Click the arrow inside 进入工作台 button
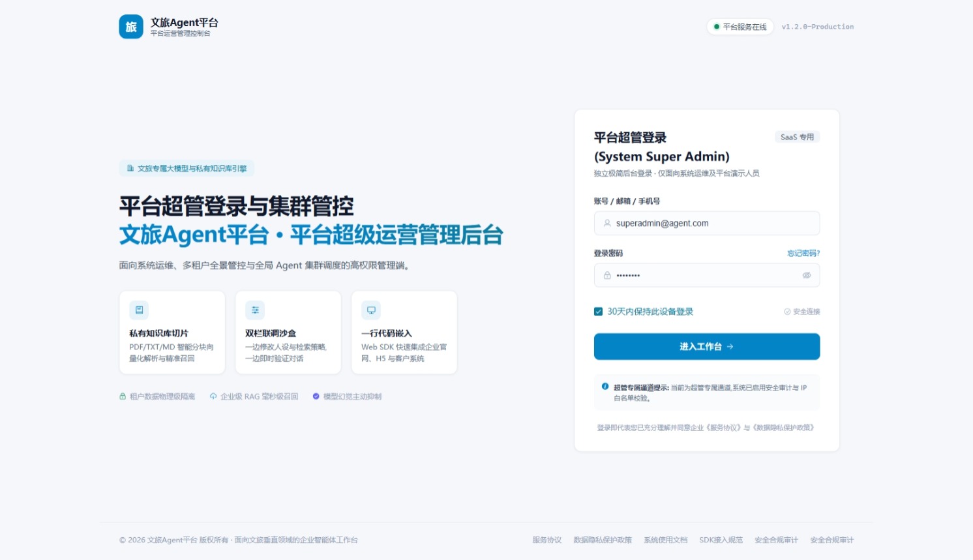This screenshot has height=560, width=973. point(730,347)
